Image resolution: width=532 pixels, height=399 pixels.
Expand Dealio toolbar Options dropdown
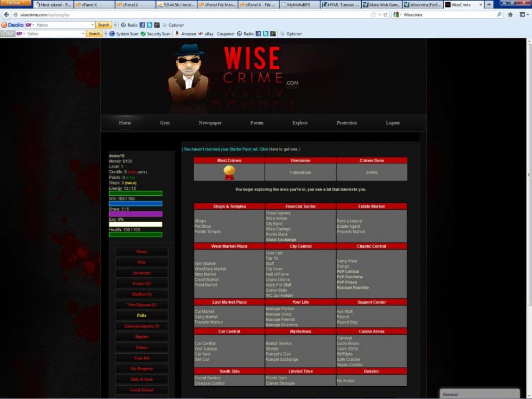[176, 25]
